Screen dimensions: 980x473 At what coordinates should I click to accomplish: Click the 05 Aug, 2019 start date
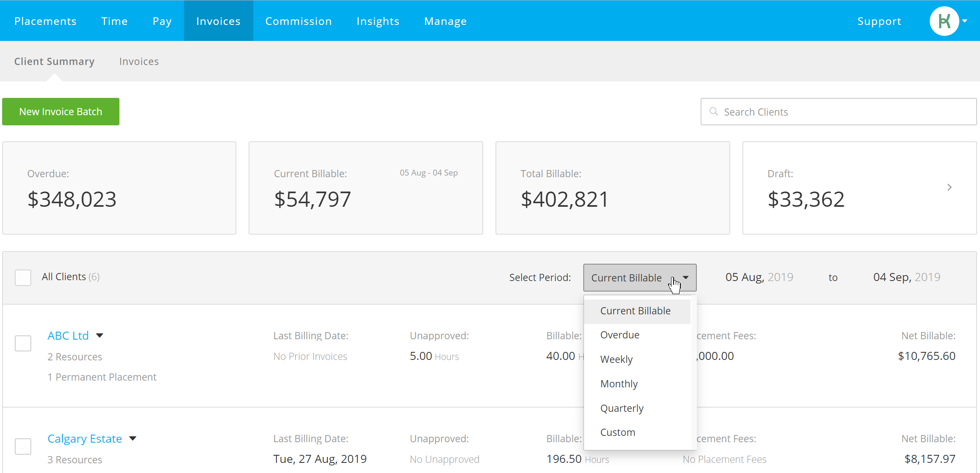759,277
